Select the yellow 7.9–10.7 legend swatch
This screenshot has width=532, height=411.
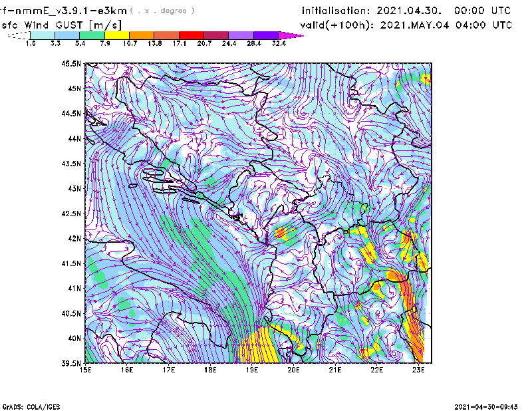click(x=117, y=35)
